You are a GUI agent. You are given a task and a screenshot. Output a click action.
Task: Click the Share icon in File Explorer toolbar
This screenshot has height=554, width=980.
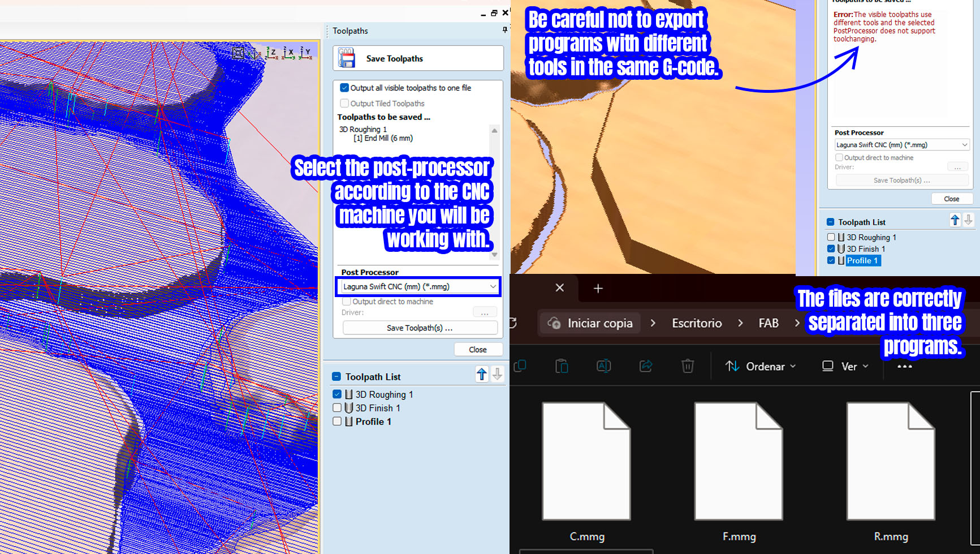coord(646,366)
